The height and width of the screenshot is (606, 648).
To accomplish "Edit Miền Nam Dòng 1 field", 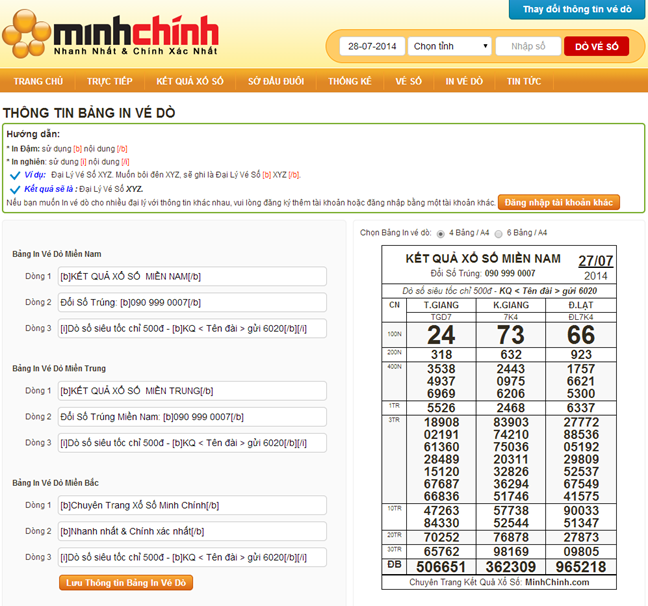I will coord(192,277).
